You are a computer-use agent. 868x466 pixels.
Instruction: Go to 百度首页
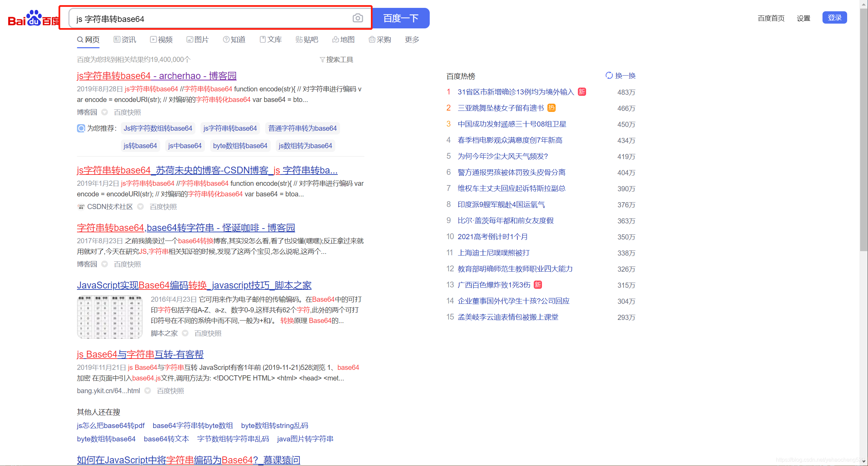(771, 18)
